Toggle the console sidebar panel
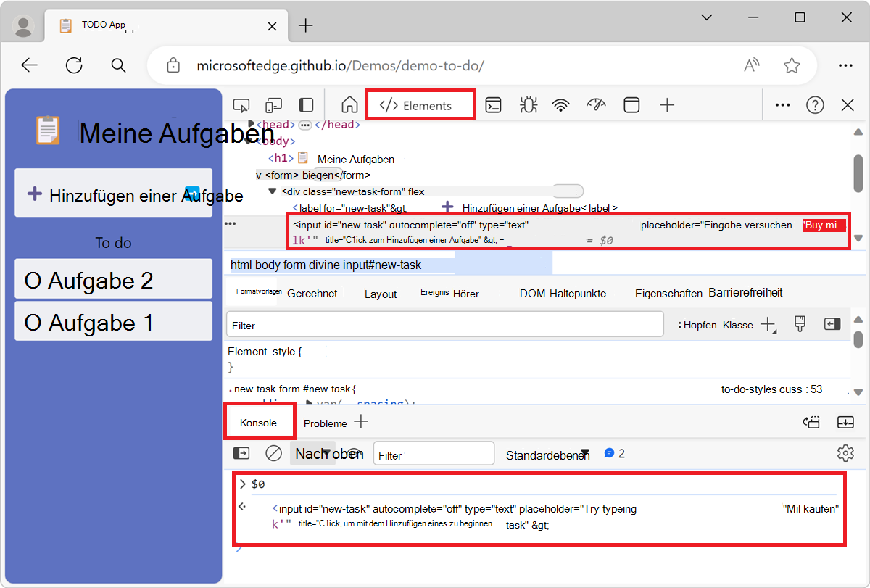Screen dimensions: 870x588 pyautogui.click(x=240, y=453)
